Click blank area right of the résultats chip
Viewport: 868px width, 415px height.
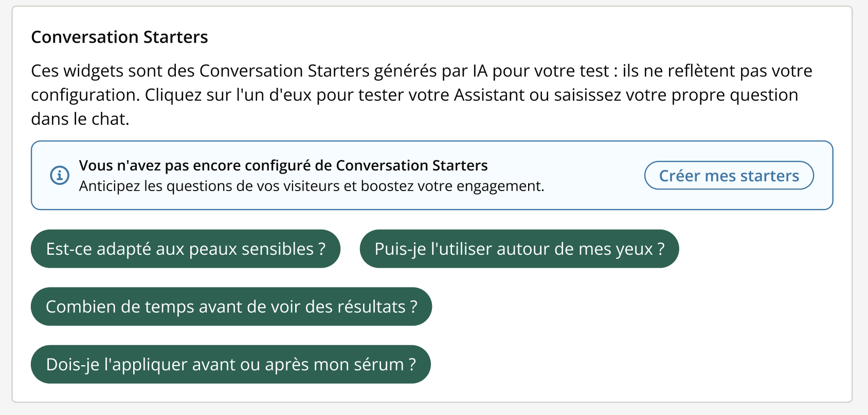(x=617, y=307)
